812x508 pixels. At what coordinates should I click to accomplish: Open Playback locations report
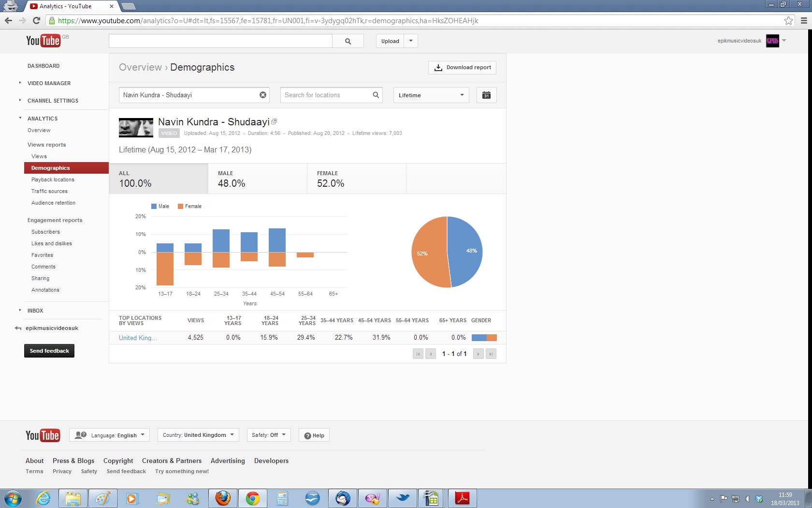(x=53, y=179)
